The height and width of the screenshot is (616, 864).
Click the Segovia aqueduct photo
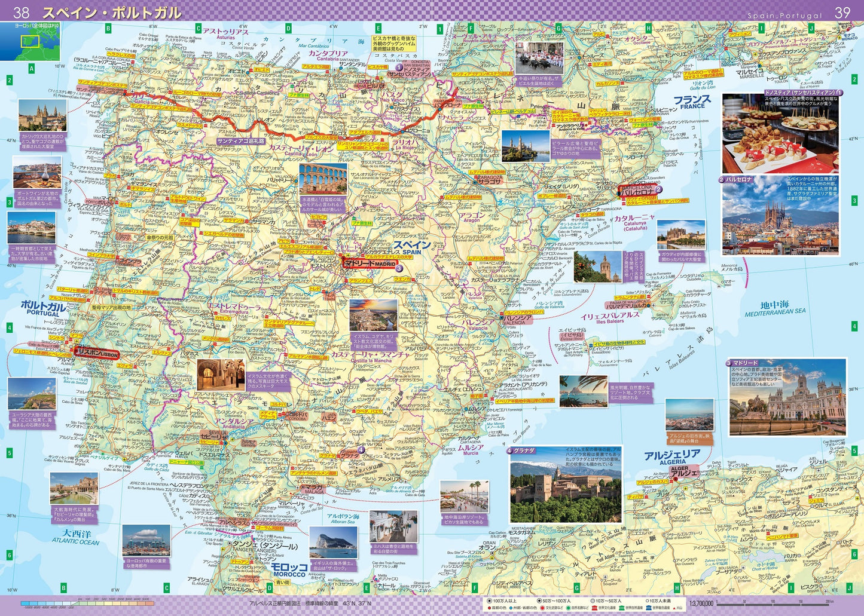click(x=323, y=179)
